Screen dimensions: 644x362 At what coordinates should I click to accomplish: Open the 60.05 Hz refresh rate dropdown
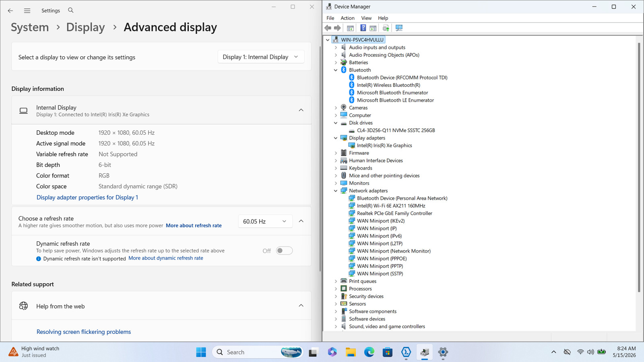(265, 221)
